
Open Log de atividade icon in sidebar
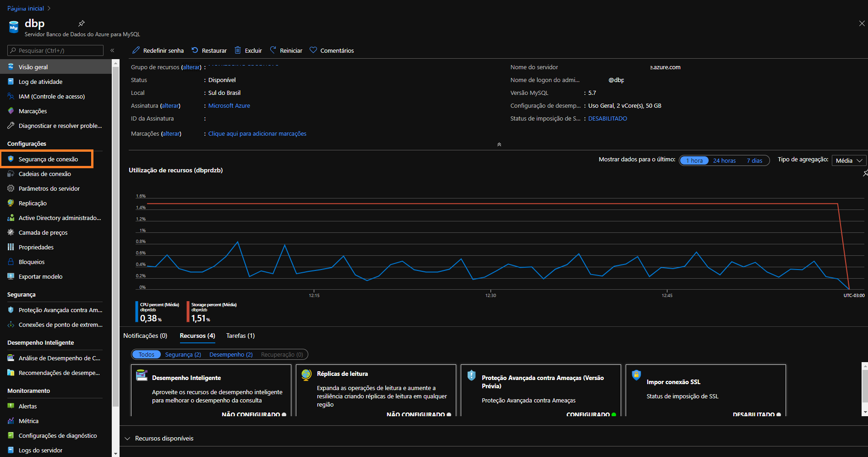(11, 82)
